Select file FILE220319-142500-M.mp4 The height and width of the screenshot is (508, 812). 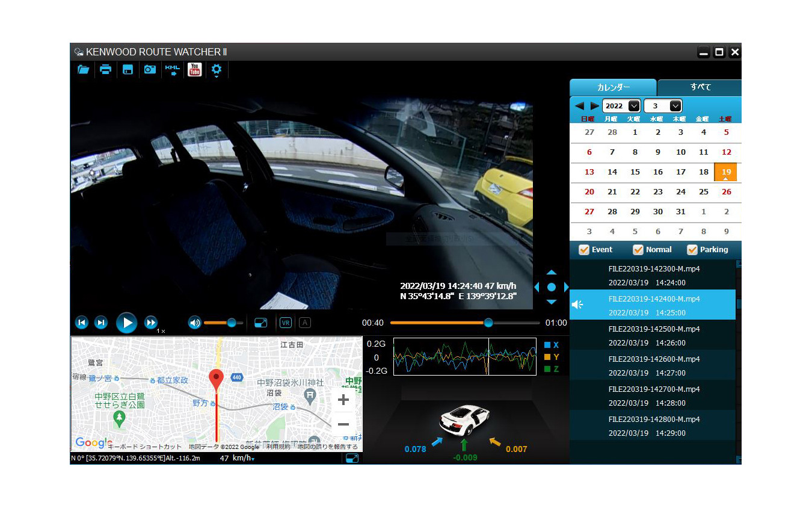point(653,335)
